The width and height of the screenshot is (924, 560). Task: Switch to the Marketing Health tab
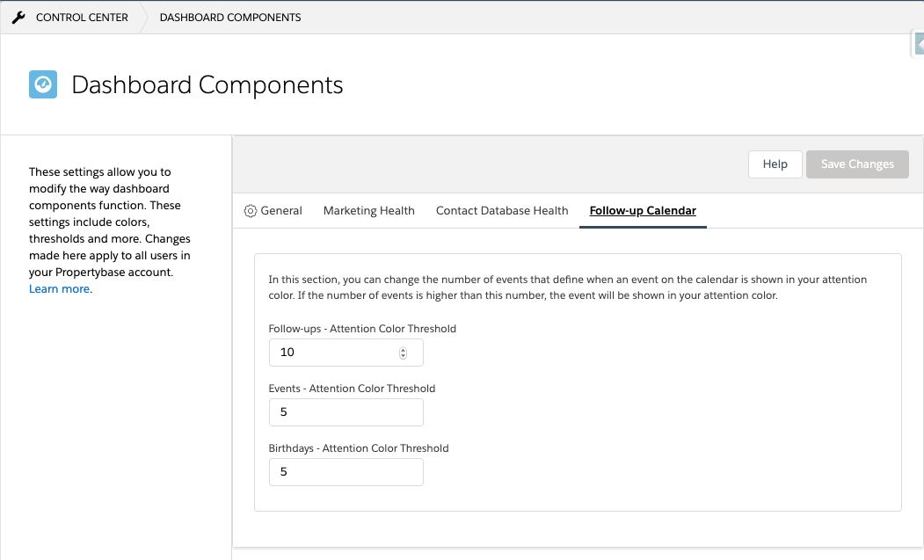(x=368, y=210)
